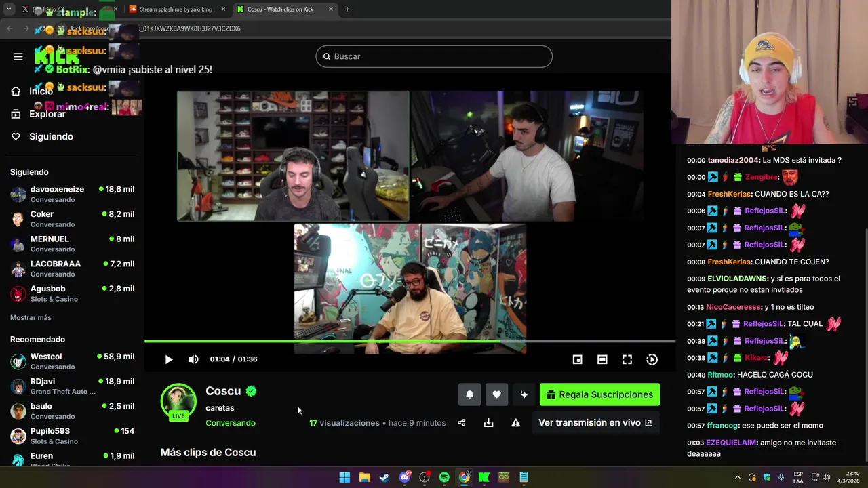Open playback speed settings icon
Viewport: 868px width, 488px height.
tap(652, 359)
